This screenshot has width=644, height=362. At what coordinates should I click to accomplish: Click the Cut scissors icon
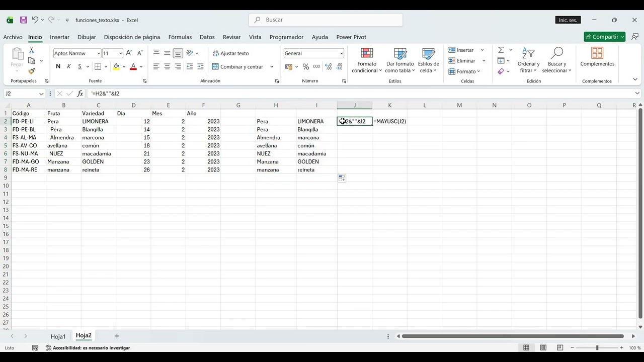tap(31, 50)
